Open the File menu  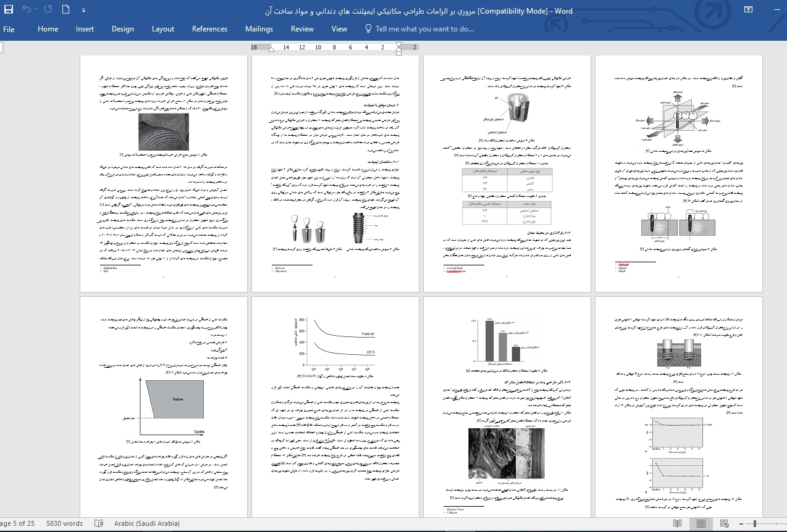pyautogui.click(x=9, y=29)
